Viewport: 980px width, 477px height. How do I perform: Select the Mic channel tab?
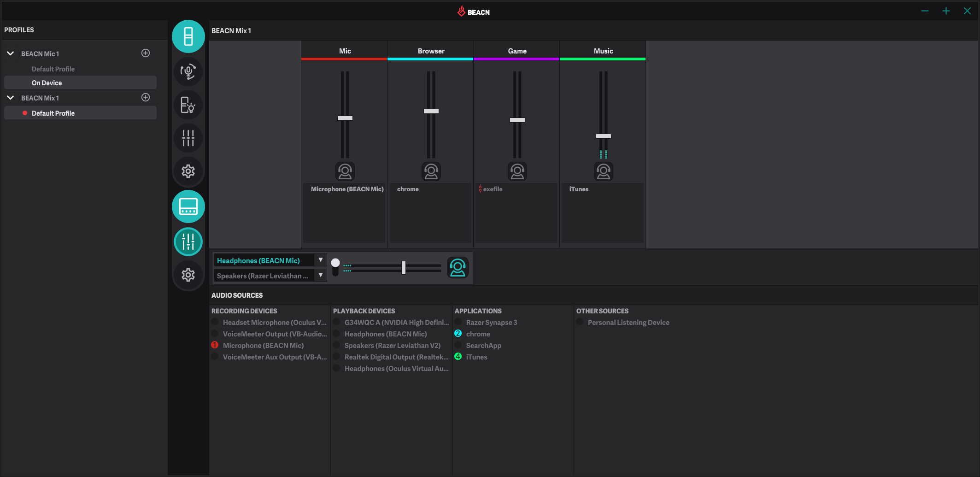tap(345, 51)
